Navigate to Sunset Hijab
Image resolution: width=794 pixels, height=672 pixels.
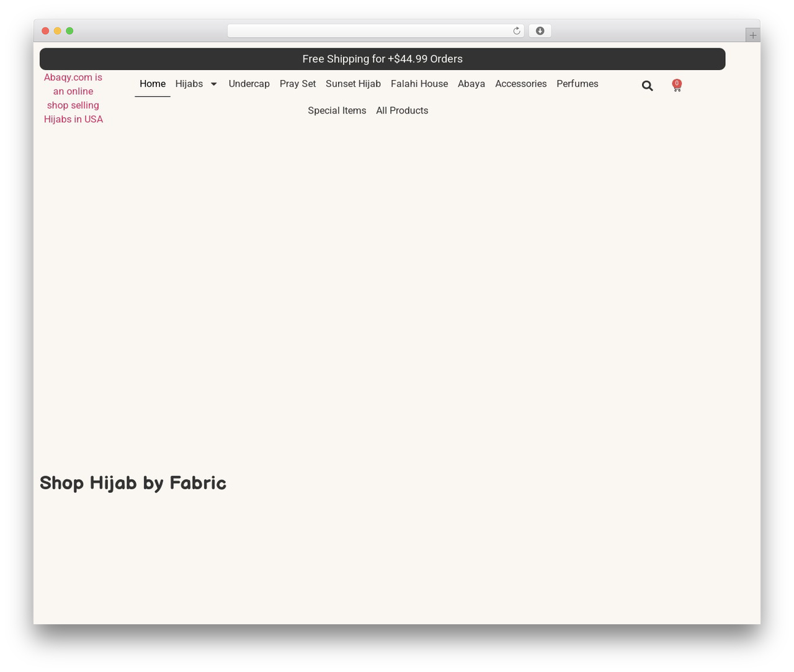point(353,84)
